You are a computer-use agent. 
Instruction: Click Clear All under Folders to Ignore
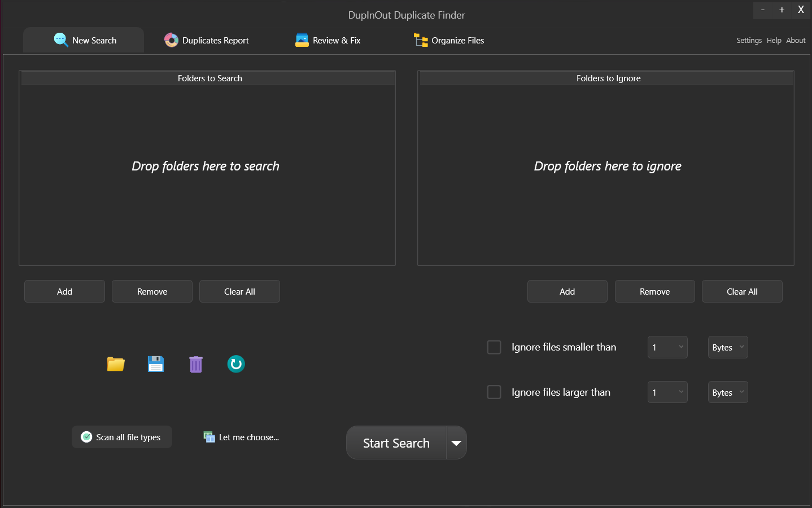point(742,291)
